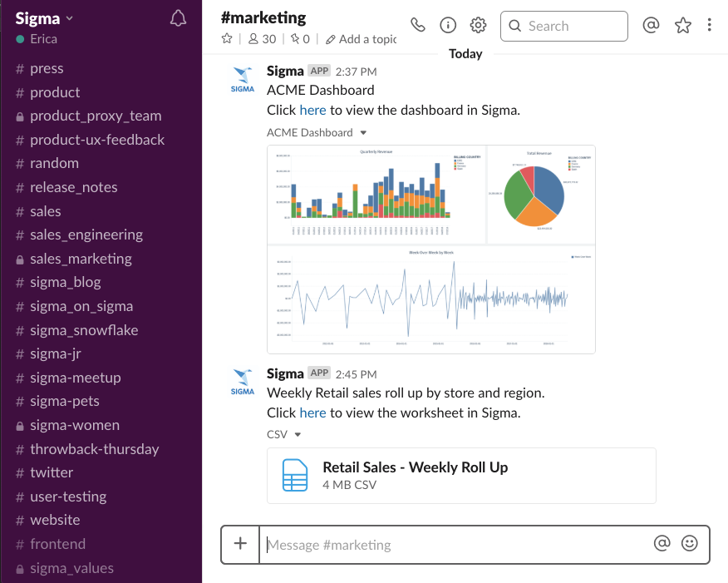This screenshot has width=728, height=583.
Task: Add a topic to the channel
Action: click(362, 39)
